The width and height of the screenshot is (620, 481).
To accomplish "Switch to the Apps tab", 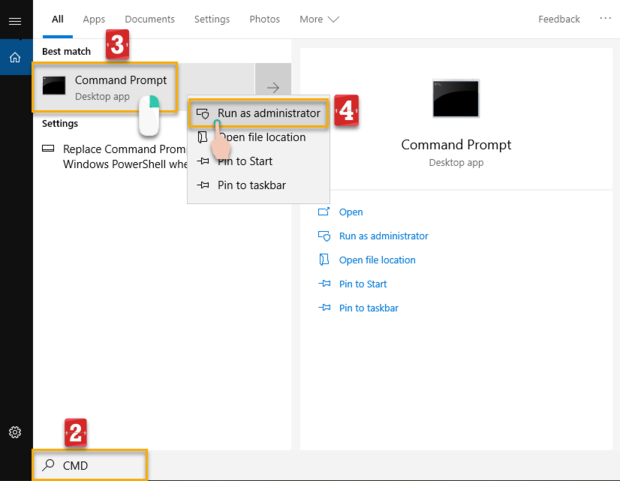I will click(94, 19).
